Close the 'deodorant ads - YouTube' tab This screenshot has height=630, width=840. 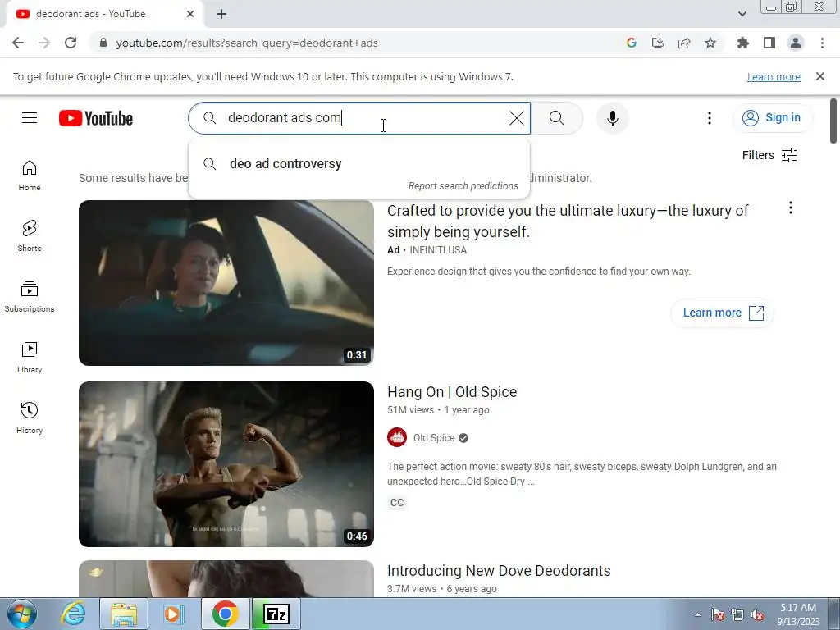click(x=190, y=14)
